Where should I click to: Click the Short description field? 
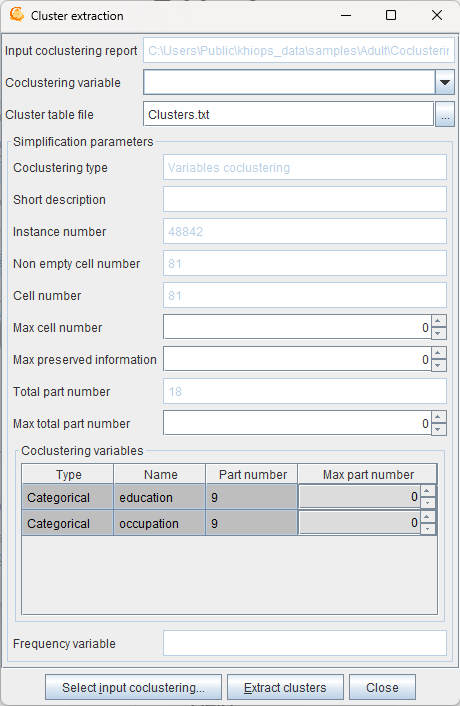pos(305,199)
